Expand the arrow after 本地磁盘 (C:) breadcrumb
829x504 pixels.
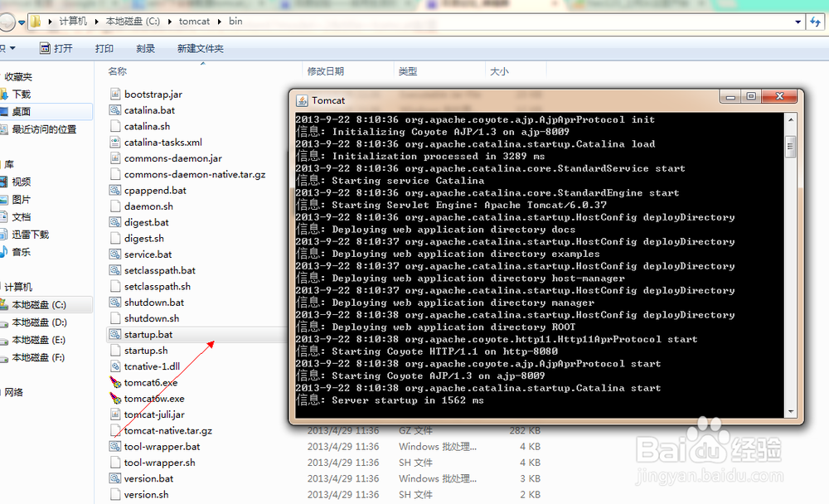(170, 22)
